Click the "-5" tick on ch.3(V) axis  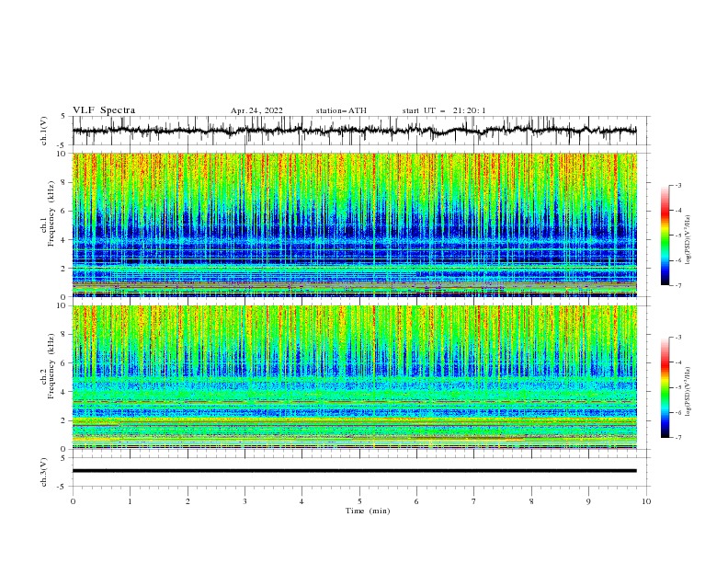pyautogui.click(x=63, y=487)
